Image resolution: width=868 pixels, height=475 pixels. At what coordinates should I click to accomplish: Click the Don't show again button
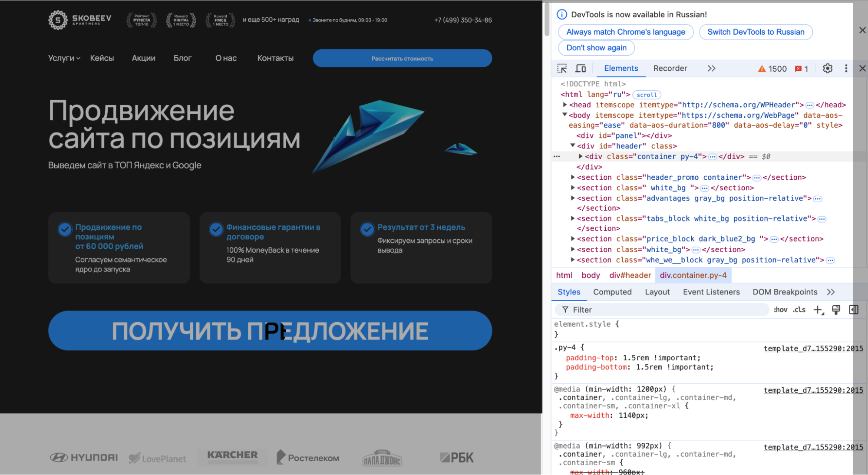pos(596,48)
